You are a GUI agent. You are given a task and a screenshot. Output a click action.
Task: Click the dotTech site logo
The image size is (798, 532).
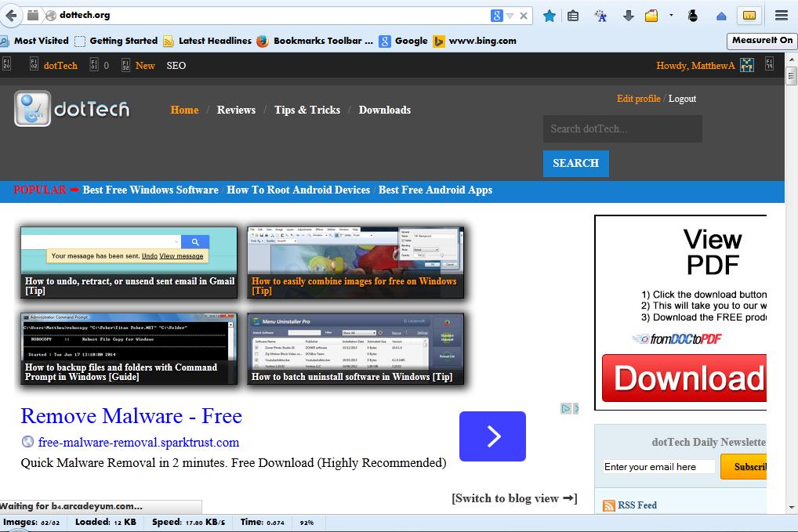click(72, 108)
